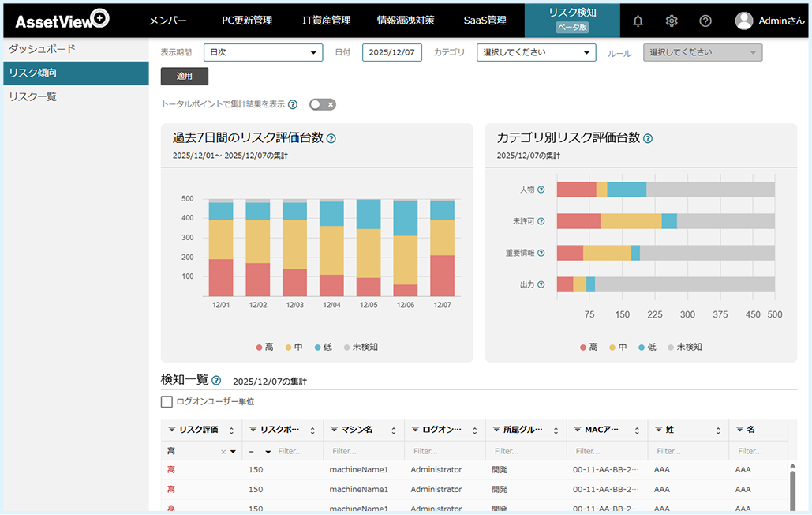The width and height of the screenshot is (812, 515).
Task: Click the Admin user avatar icon
Action: [x=743, y=21]
